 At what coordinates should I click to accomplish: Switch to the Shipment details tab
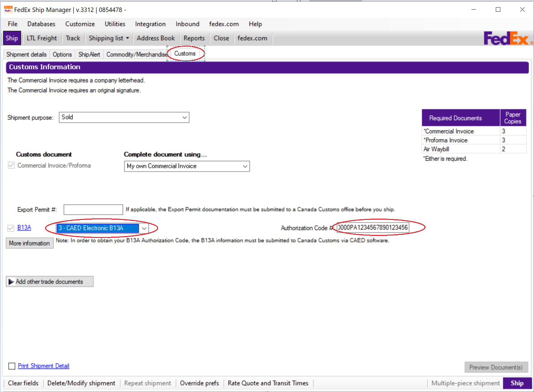(x=26, y=54)
